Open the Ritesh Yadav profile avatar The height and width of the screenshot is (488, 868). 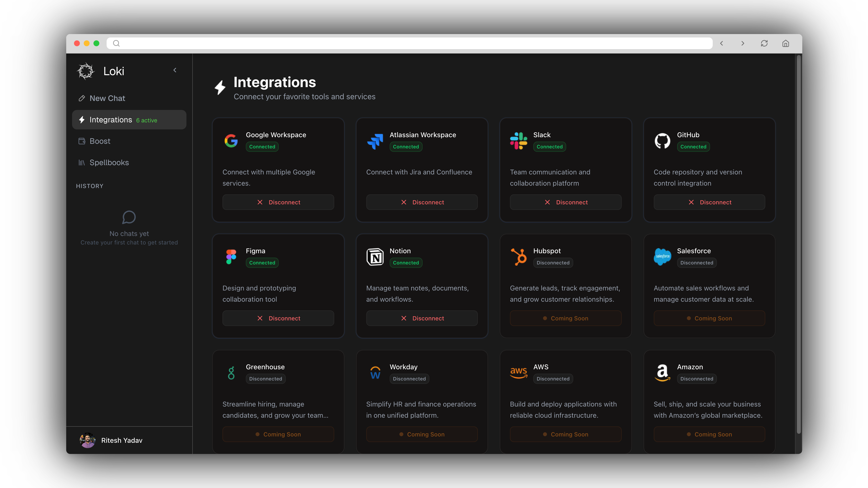coord(88,440)
